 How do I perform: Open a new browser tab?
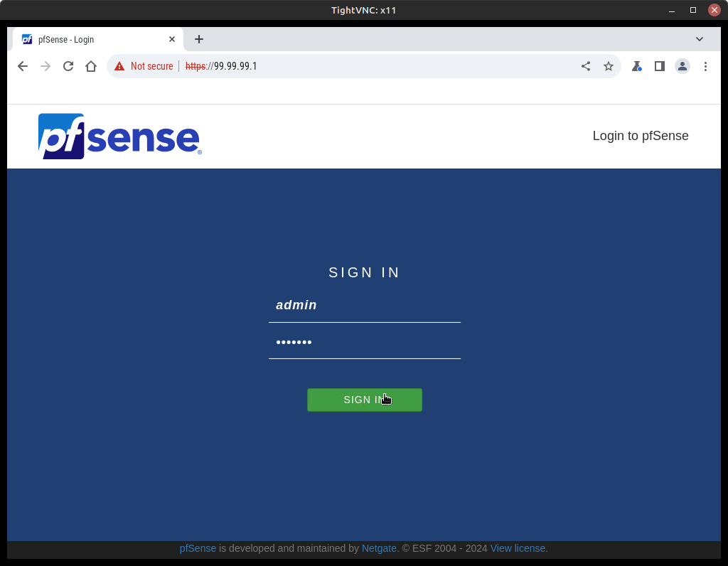199,40
